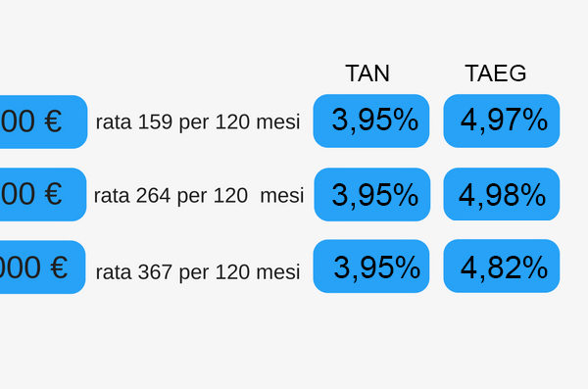Click the text rata 159 per 120 mesi
Viewport: 588px width, 389px height.
click(198, 122)
